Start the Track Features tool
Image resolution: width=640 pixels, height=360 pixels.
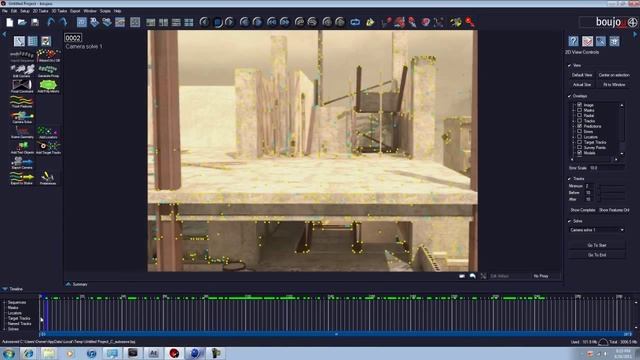22,102
